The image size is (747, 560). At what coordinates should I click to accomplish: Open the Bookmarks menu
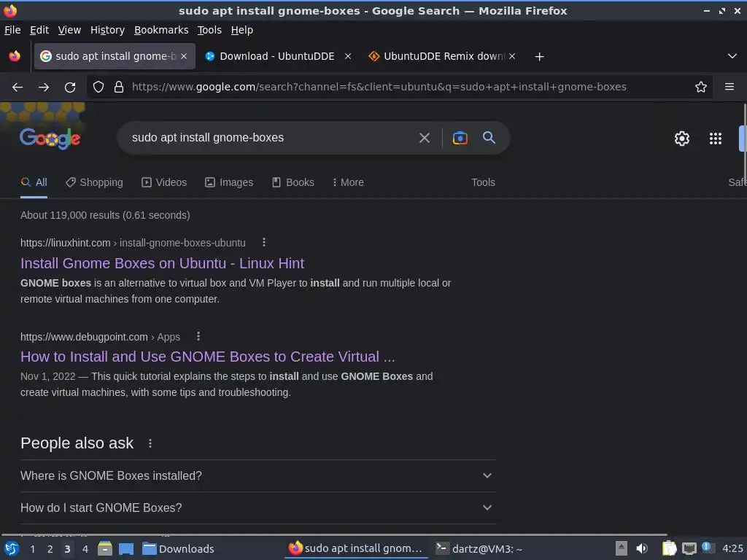[x=161, y=30]
